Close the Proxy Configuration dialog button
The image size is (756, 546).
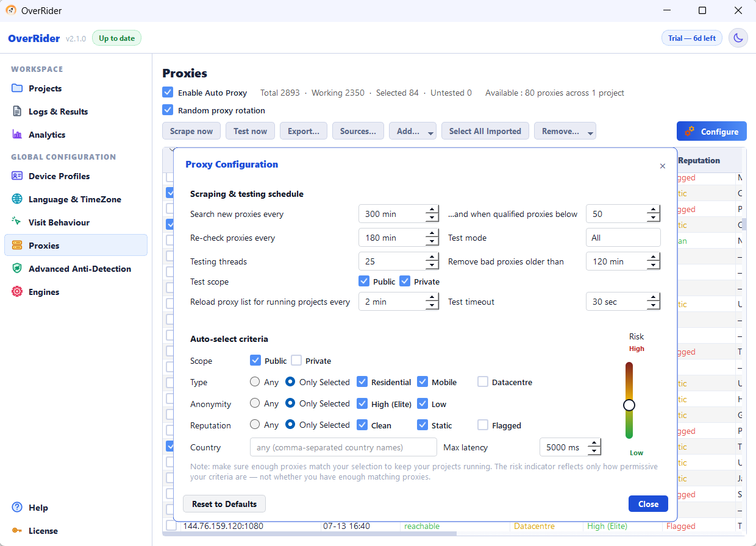[648, 504]
